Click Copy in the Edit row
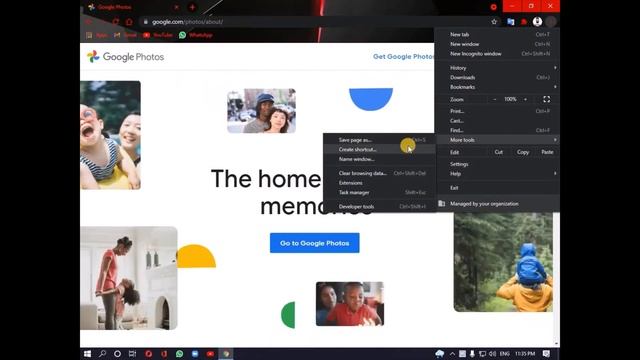 523,152
